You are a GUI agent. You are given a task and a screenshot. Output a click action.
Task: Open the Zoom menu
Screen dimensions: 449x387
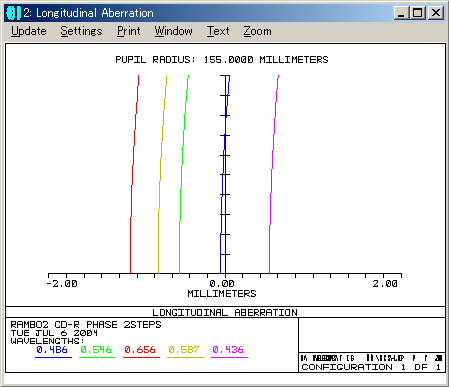[x=257, y=31]
